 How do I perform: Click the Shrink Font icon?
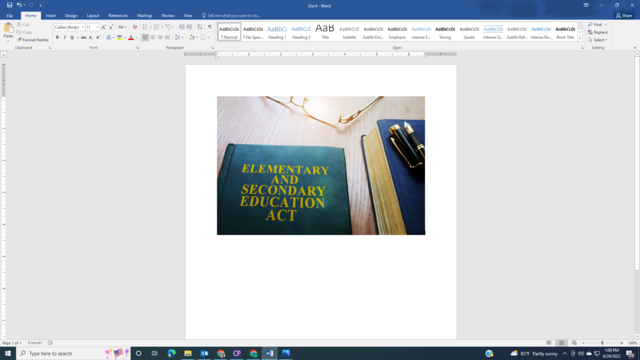(111, 27)
